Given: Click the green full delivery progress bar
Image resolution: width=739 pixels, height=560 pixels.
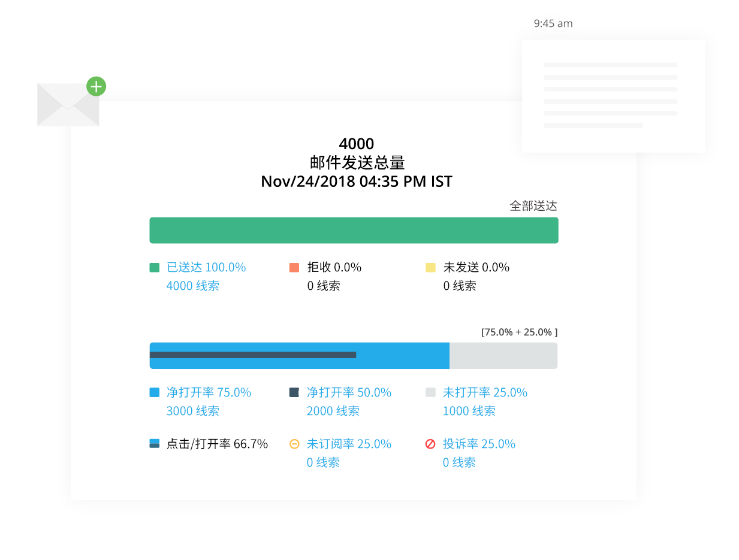Looking at the screenshot, I should 354,230.
